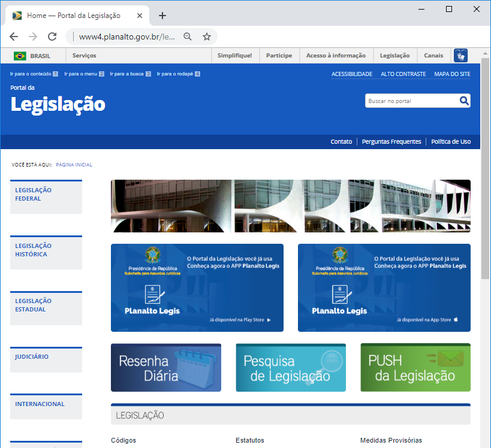Open the PUSH da Legislação banner
Image resolution: width=491 pixels, height=448 pixels.
[415, 367]
